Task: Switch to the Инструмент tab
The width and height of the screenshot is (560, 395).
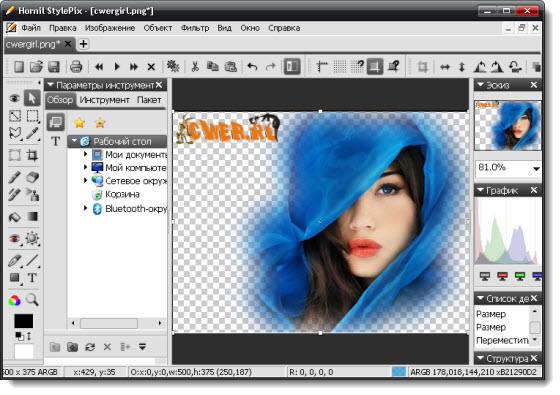Action: (x=104, y=100)
